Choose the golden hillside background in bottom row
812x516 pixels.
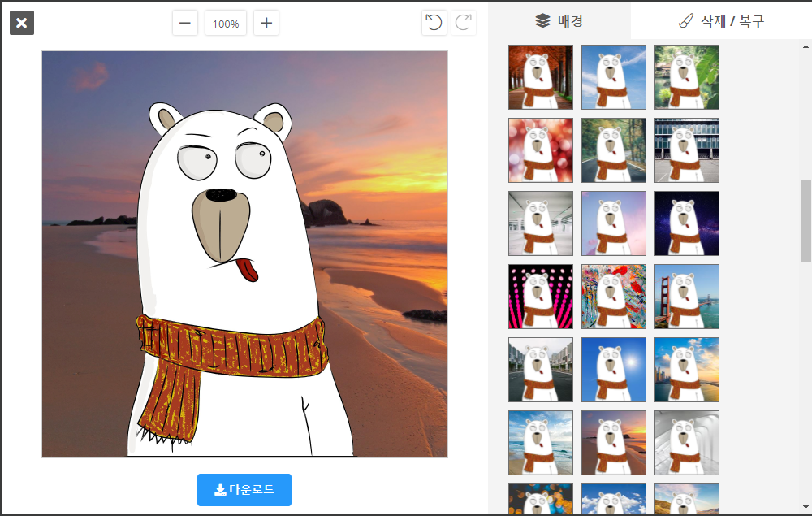(687, 499)
